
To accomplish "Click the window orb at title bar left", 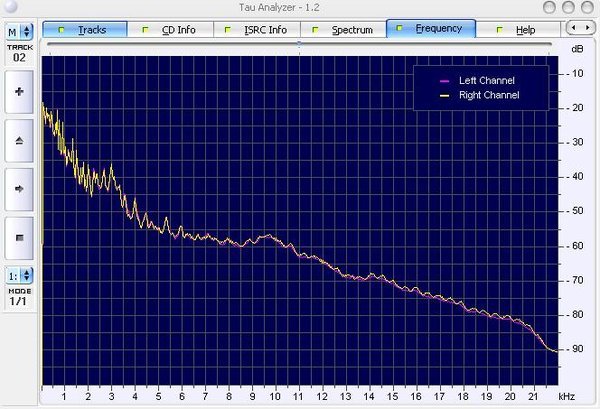I will click(11, 6).
